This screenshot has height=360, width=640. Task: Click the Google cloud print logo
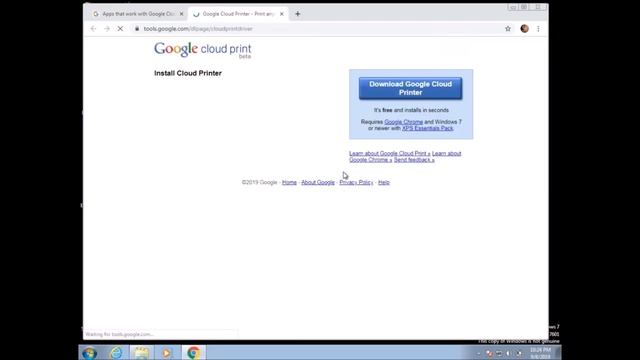[x=202, y=50]
